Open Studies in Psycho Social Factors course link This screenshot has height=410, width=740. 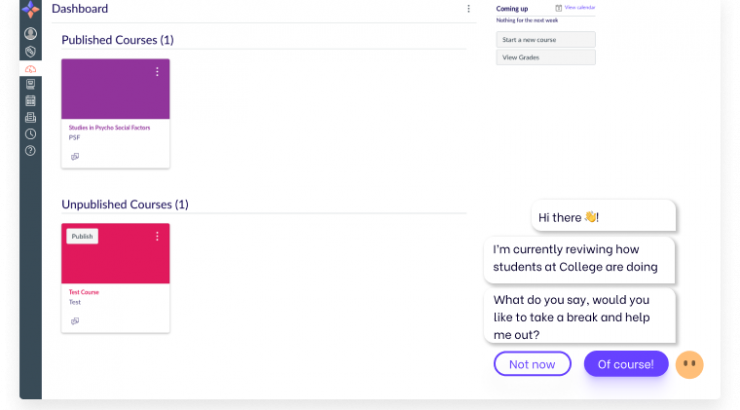(109, 128)
